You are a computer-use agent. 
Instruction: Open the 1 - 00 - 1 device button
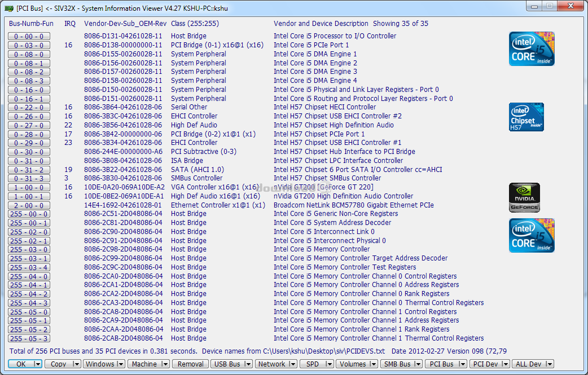coord(29,197)
